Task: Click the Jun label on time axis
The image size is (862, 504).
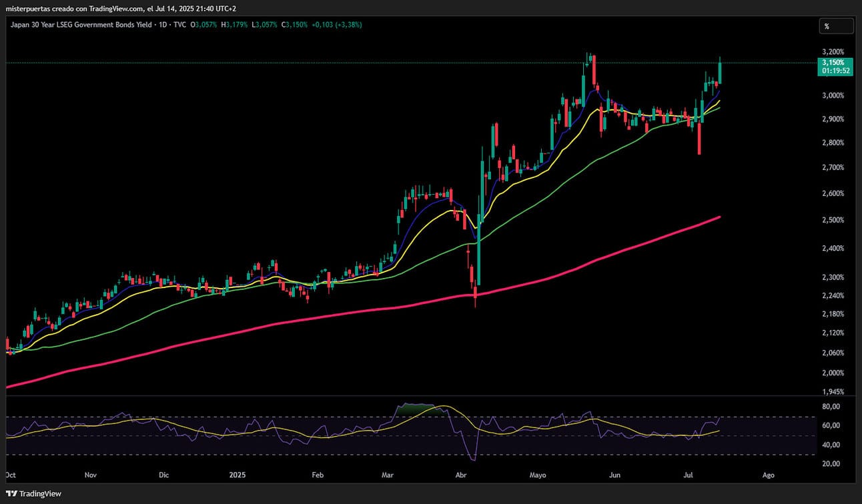Action: point(615,475)
